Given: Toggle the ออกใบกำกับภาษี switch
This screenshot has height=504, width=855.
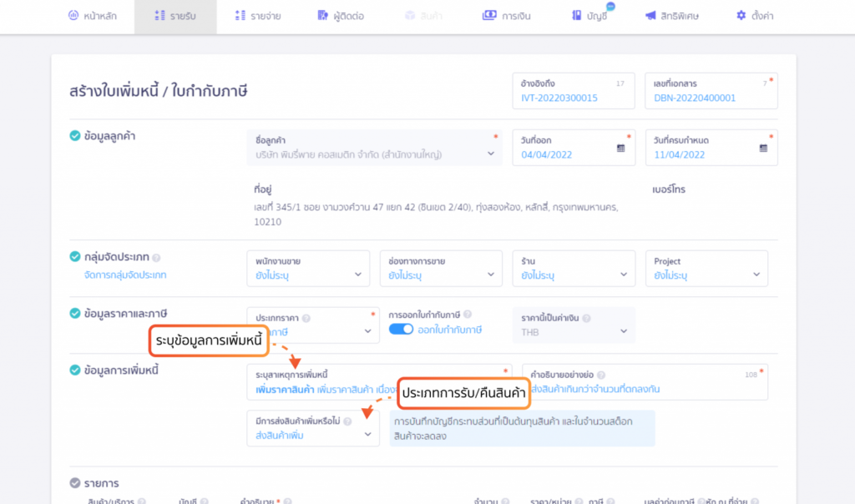Looking at the screenshot, I should (401, 329).
